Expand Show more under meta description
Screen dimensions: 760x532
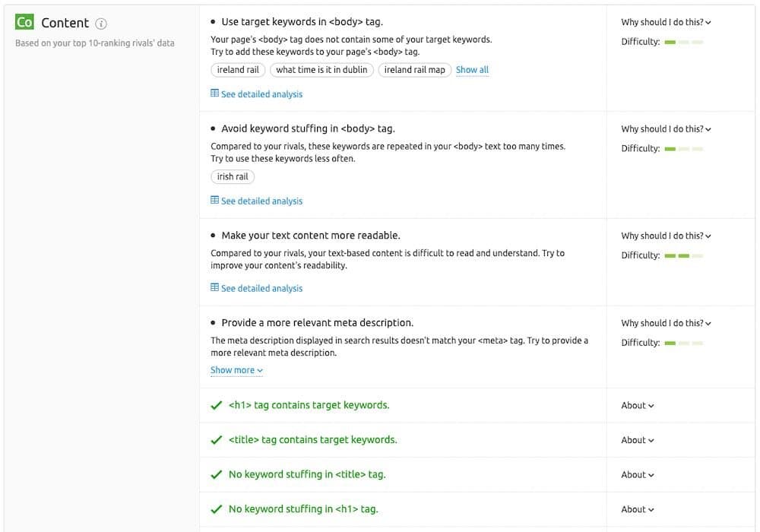[x=236, y=370]
